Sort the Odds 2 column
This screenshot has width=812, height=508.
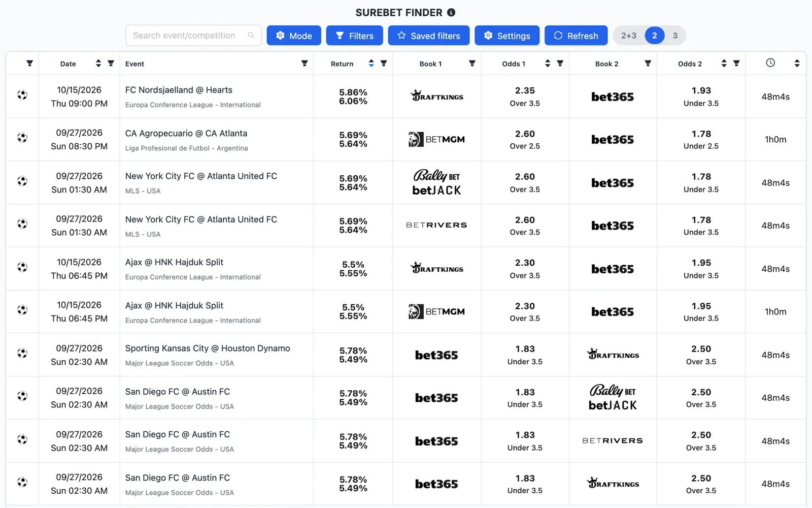click(x=724, y=63)
